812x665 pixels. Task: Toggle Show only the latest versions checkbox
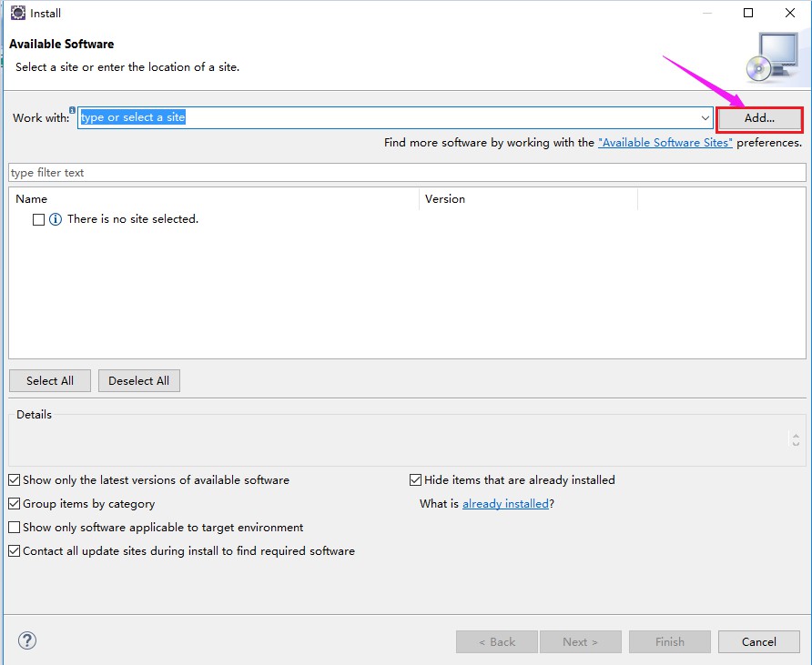pyautogui.click(x=15, y=480)
